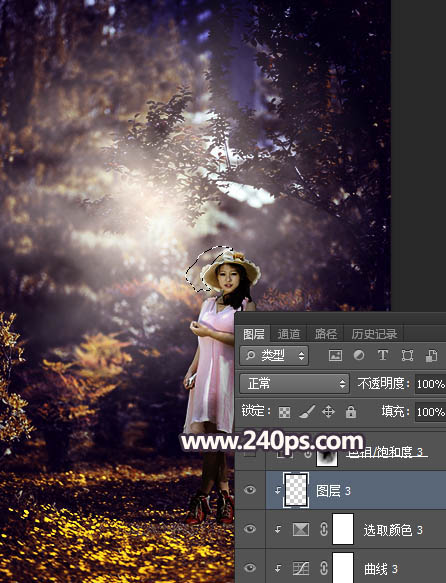
Task: Switch to the 路径 tab
Action: 326,334
